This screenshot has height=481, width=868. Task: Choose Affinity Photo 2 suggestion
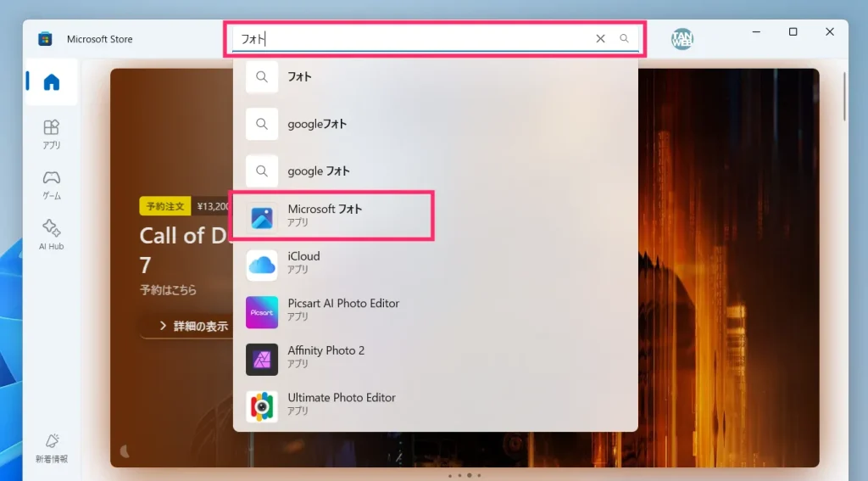435,358
